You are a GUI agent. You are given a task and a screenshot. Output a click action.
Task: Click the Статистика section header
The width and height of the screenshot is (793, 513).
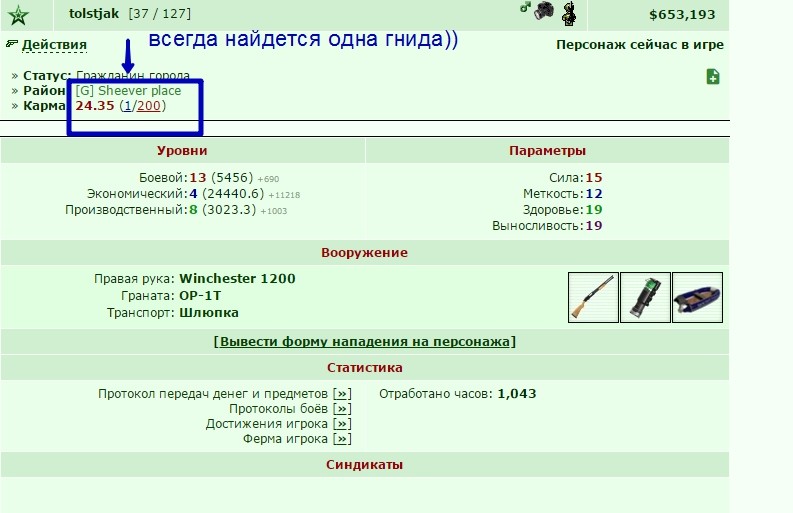tap(365, 367)
